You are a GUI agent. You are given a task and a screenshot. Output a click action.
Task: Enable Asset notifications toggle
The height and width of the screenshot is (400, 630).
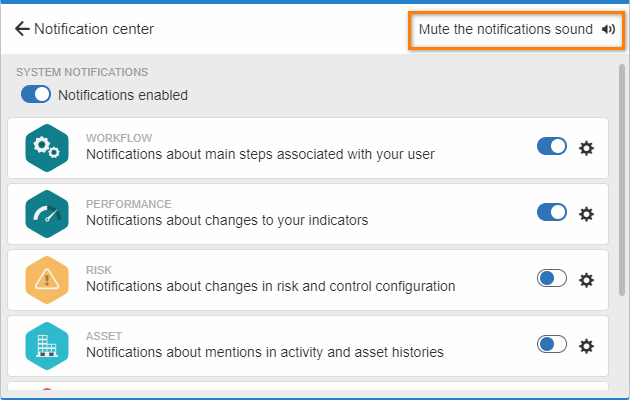pos(552,344)
